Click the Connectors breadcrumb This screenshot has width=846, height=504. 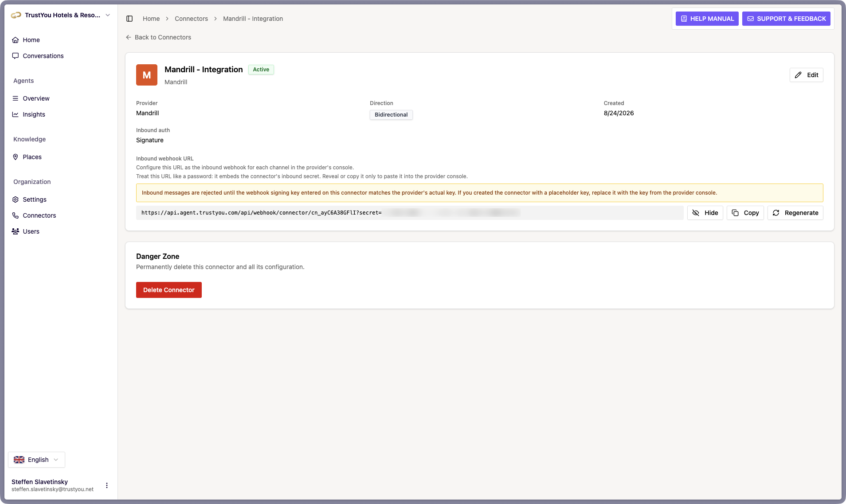pyautogui.click(x=191, y=19)
